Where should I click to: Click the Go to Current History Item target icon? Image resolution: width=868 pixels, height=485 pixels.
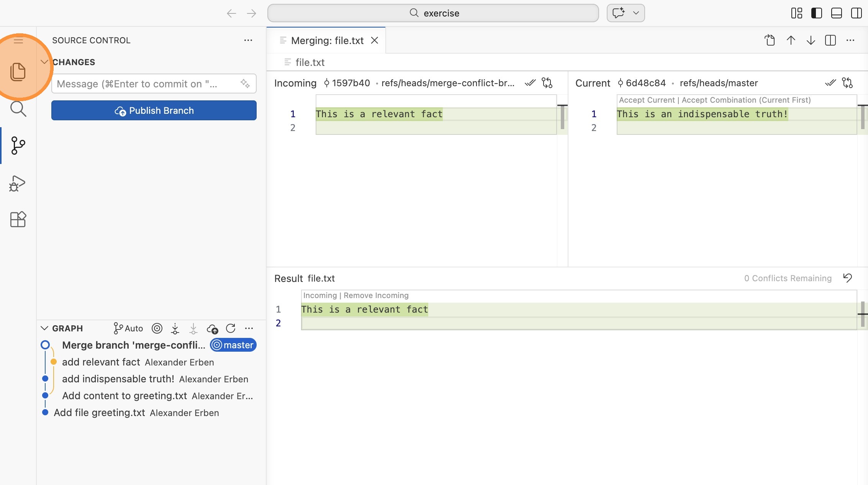point(157,328)
